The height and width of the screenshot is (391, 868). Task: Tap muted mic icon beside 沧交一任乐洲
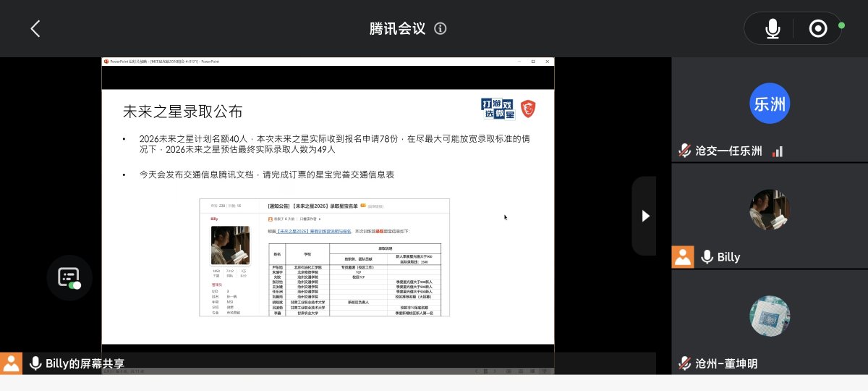(x=684, y=151)
